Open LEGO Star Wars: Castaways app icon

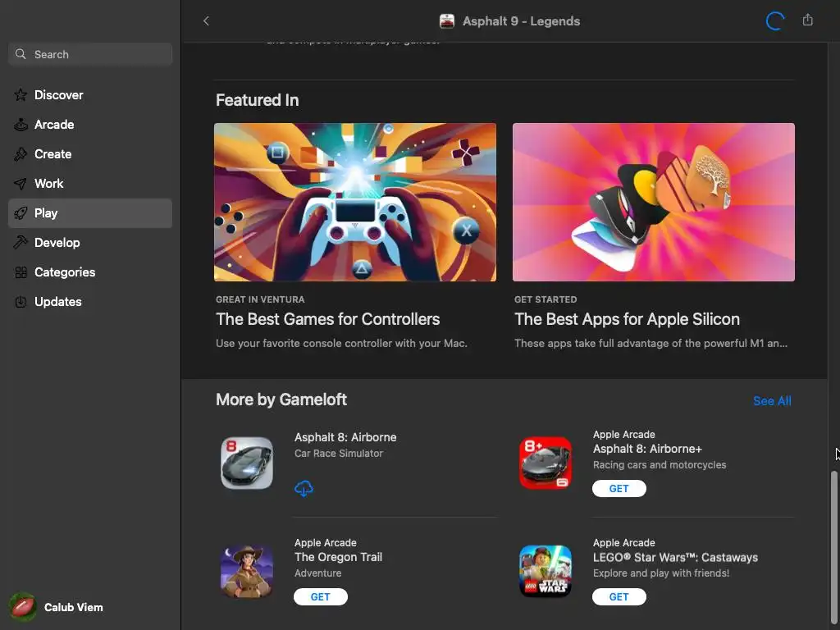pos(546,572)
